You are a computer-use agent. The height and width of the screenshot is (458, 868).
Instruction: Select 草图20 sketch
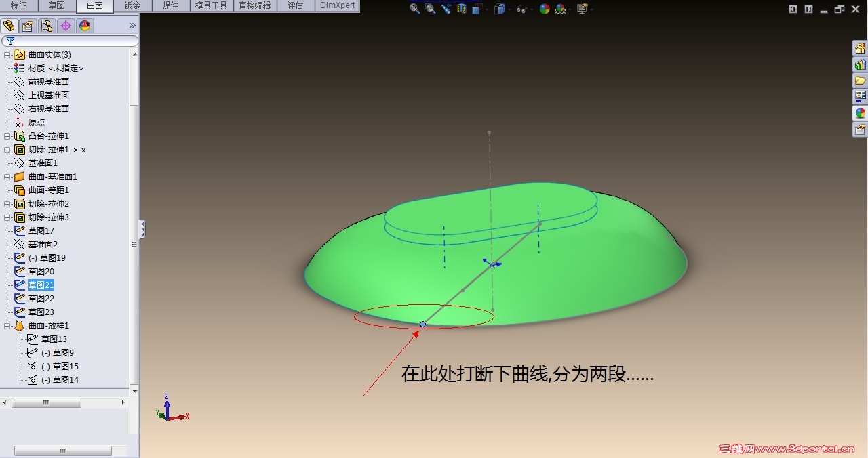point(41,271)
